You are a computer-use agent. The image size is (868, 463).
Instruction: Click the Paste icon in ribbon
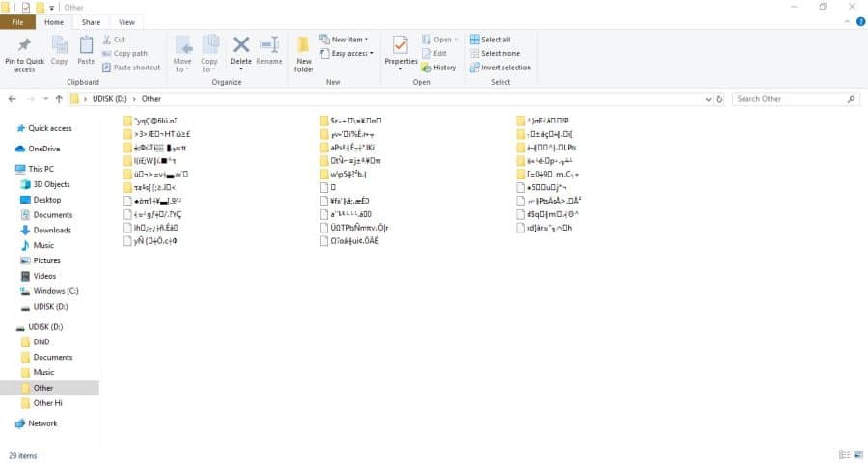(x=86, y=44)
